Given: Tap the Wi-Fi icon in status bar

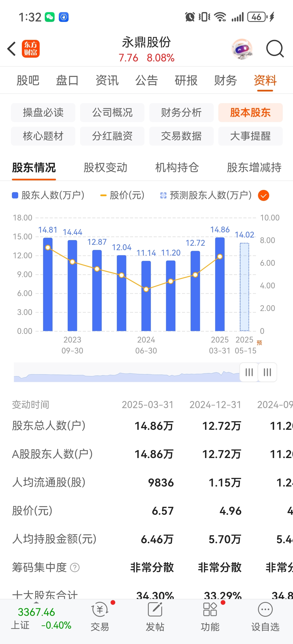Looking at the screenshot, I should coord(220,17).
